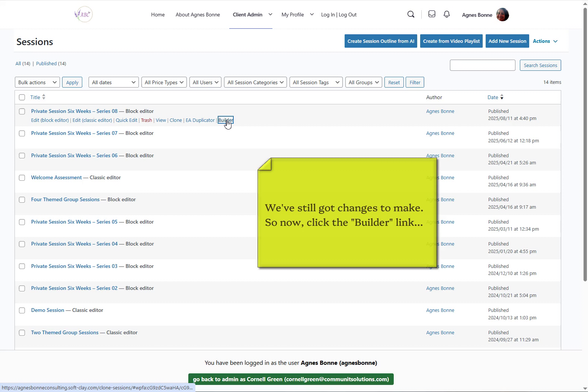The image size is (588, 392).
Task: Click the ABC site logo
Action: (83, 15)
